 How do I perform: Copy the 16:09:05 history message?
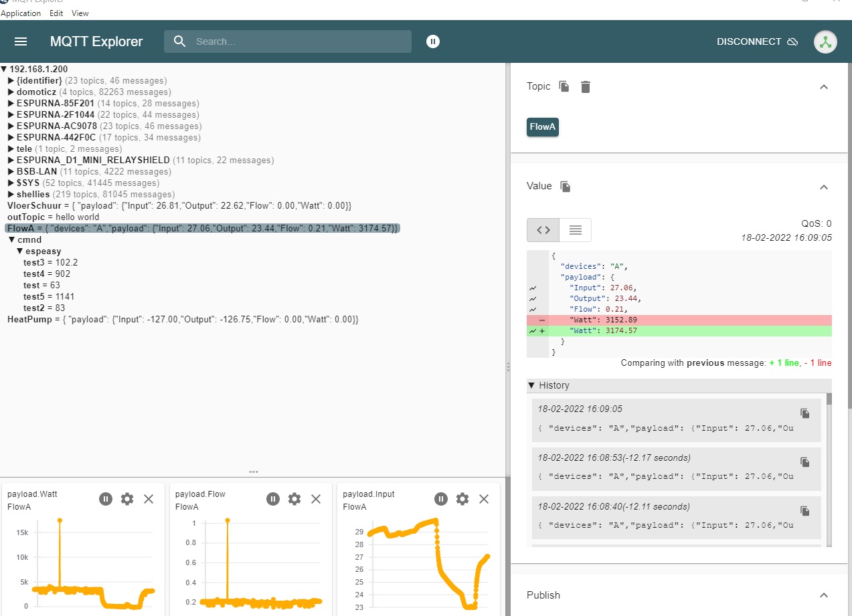point(805,413)
